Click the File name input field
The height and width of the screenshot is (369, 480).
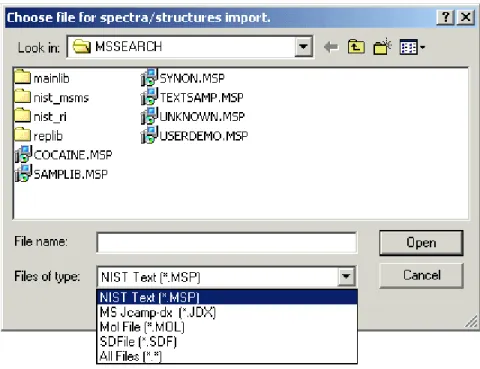(x=227, y=243)
